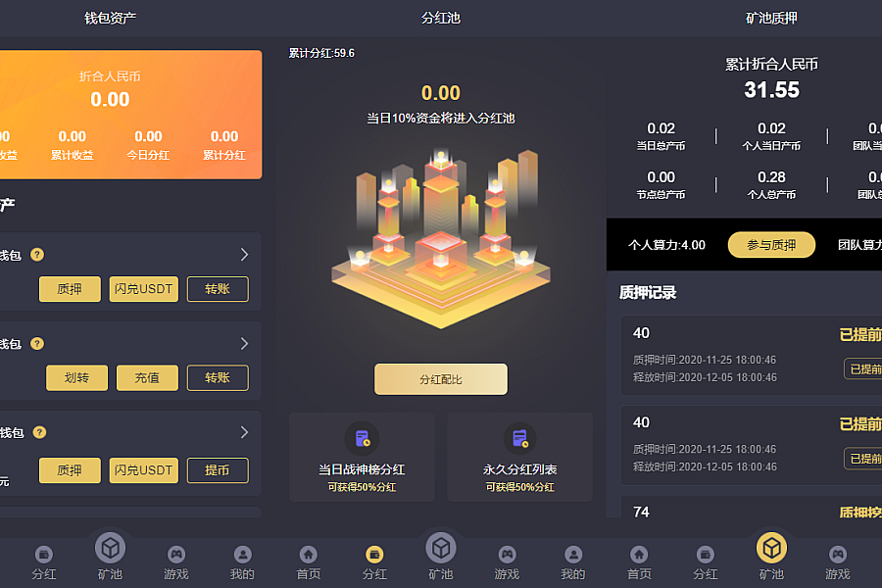This screenshot has width=882, height=588.
Task: Click the 参与质押 button
Action: 771,245
